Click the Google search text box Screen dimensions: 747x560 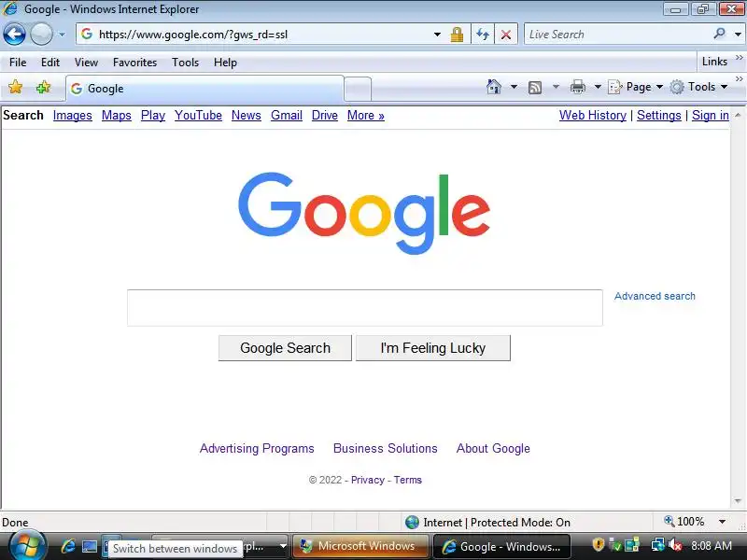coord(365,308)
